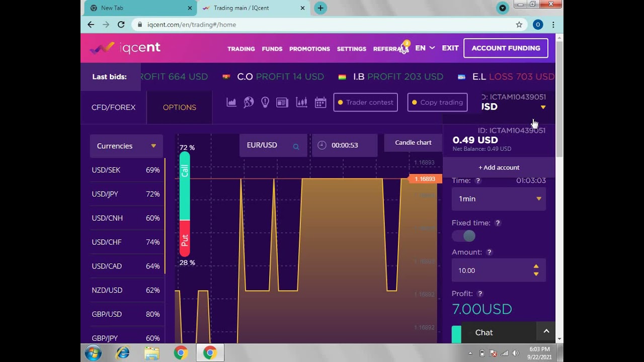The image size is (644, 362).
Task: Select the USD/SEK currency pair
Action: pyautogui.click(x=126, y=170)
